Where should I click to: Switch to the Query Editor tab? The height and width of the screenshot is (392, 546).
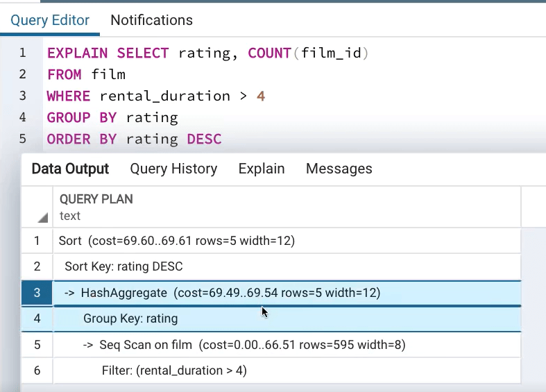[x=50, y=20]
